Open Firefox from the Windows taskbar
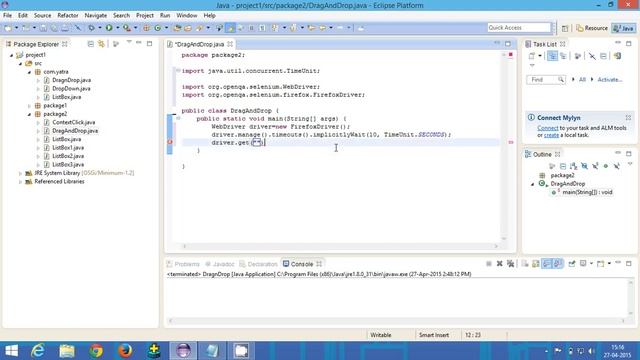Screen dimensions: 640x360 click(x=125, y=351)
